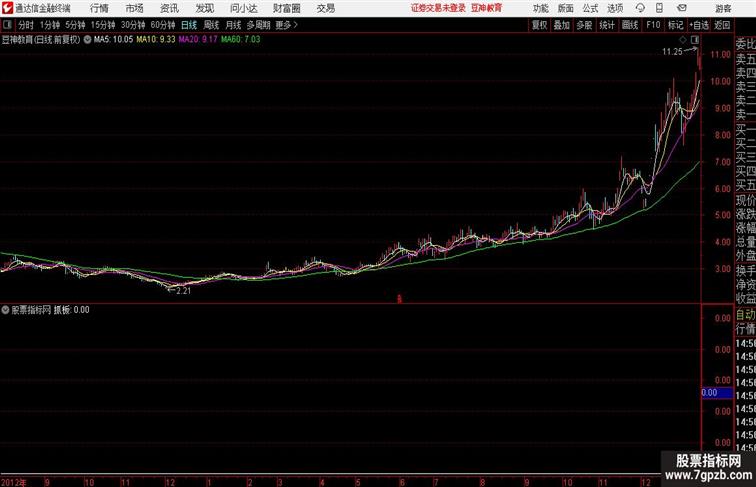
Task: Switch to the 15分钟 period tab
Action: [103, 25]
